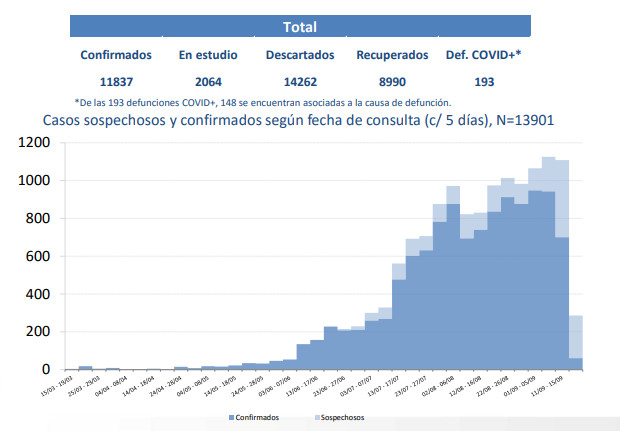The height and width of the screenshot is (431, 620).
Task: Select the confirmed value 11837
Action: (x=115, y=82)
